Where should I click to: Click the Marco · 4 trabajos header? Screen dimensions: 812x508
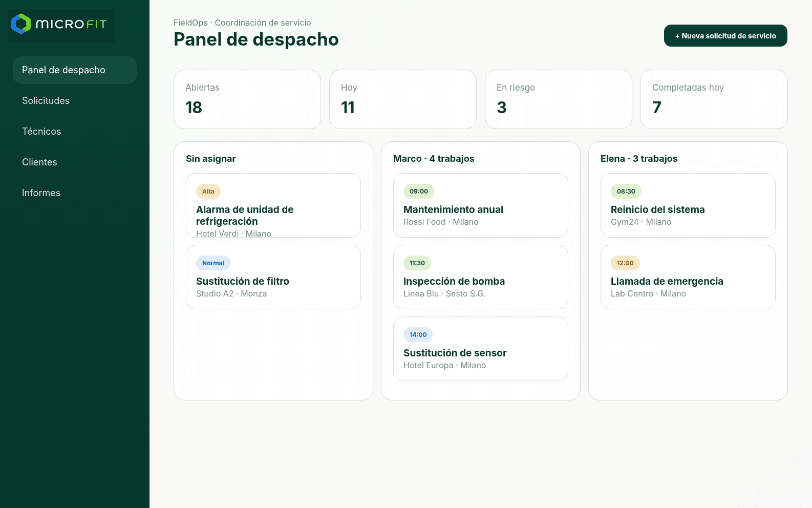pos(434,159)
